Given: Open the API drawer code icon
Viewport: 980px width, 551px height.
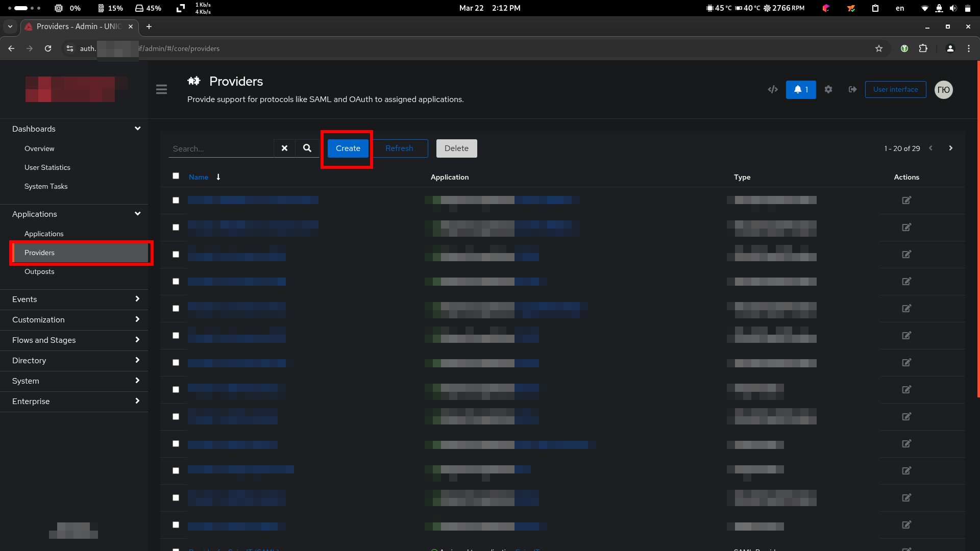Looking at the screenshot, I should point(773,89).
